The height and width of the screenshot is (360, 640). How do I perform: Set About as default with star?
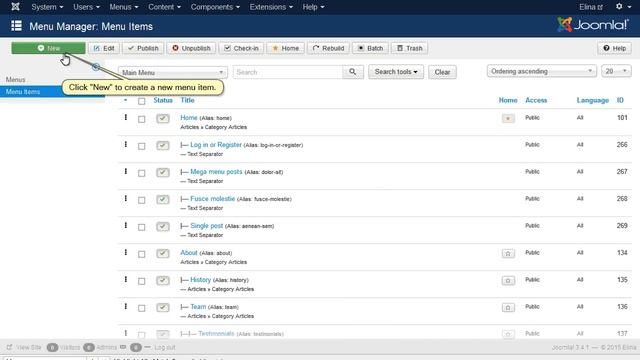pyautogui.click(x=508, y=253)
